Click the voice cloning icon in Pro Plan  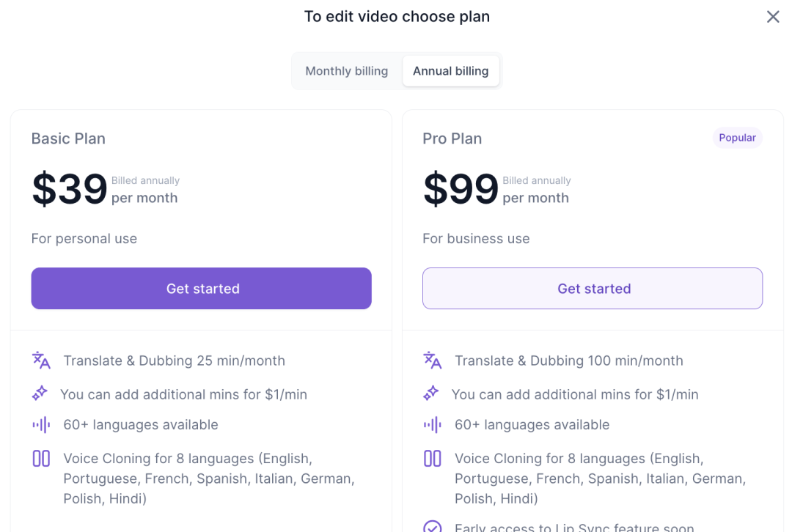pos(433,458)
